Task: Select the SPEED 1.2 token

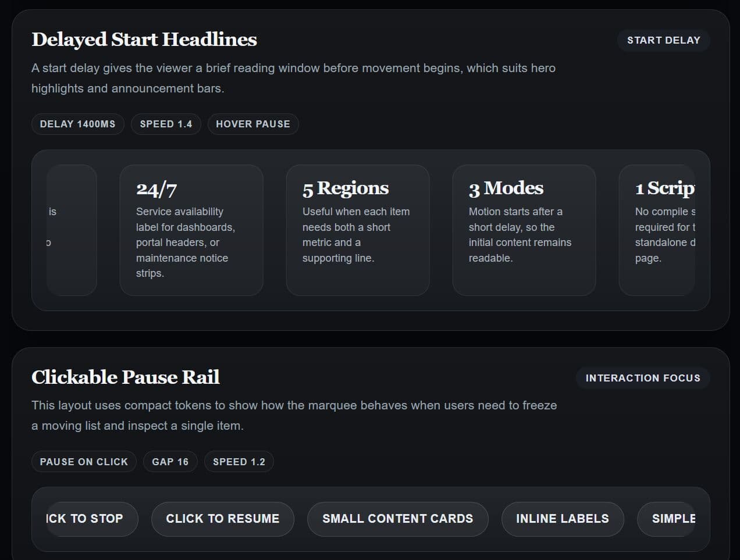Action: pyautogui.click(x=239, y=461)
